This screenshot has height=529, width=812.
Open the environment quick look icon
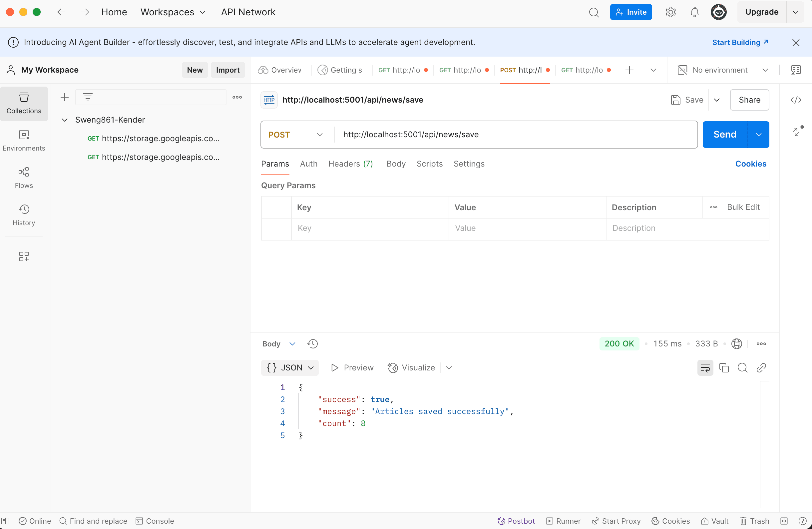pyautogui.click(x=796, y=70)
